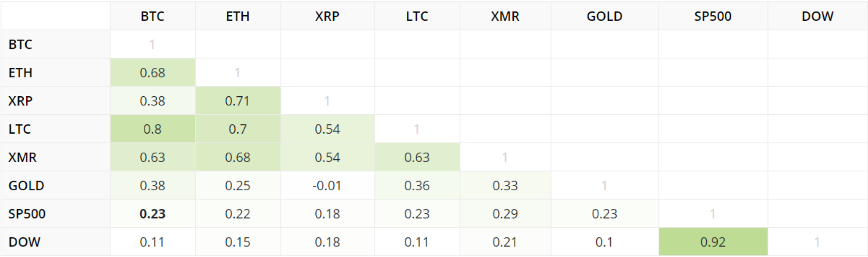Screen dimensions: 868x257
Task: Click the SP500 column header
Action: (713, 16)
